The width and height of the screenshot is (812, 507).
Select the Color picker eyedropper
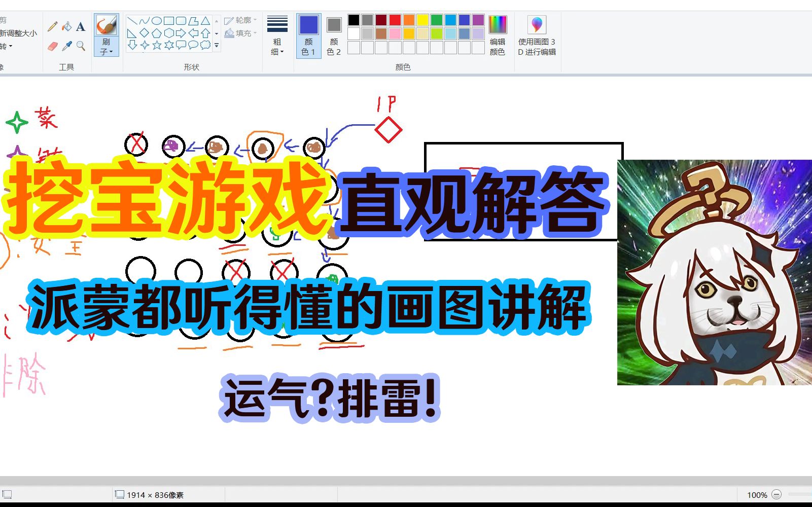[x=67, y=45]
